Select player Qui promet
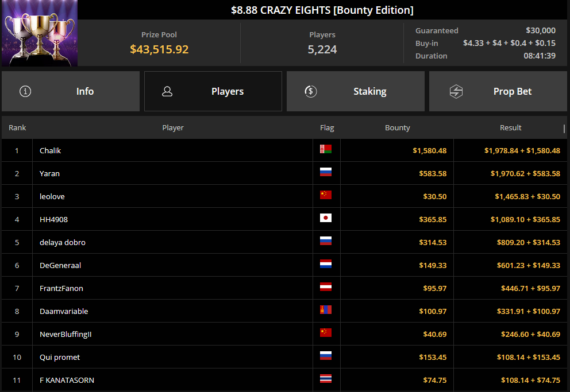570x392 pixels. (60, 357)
